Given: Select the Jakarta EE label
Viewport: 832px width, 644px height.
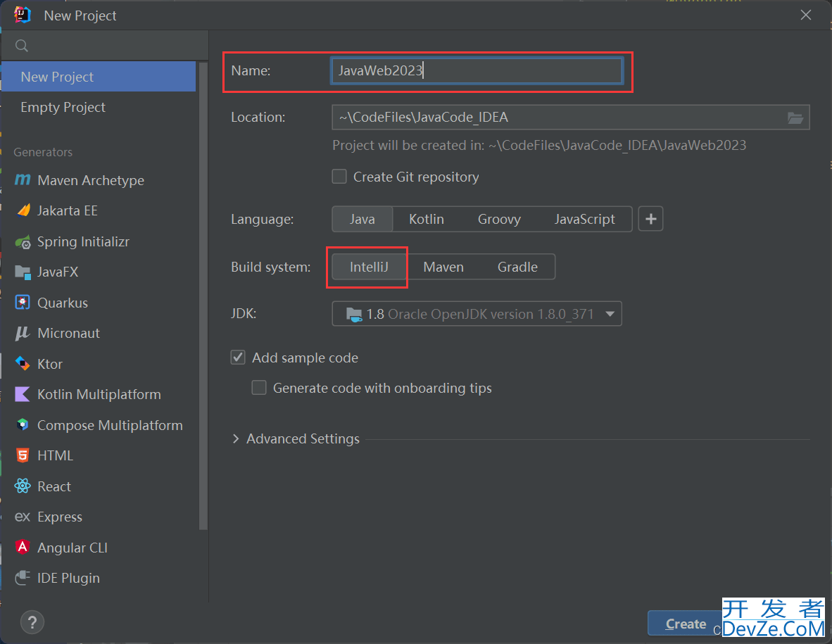Looking at the screenshot, I should click(x=68, y=210).
